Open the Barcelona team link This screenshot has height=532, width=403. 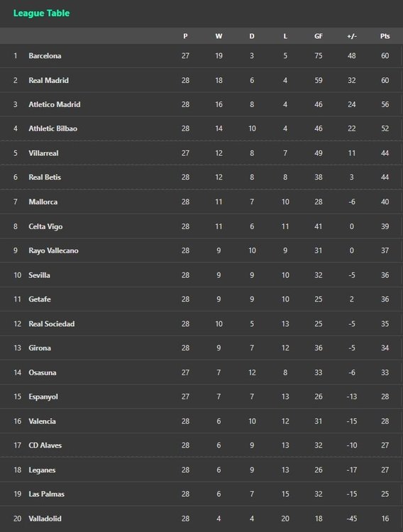click(45, 55)
